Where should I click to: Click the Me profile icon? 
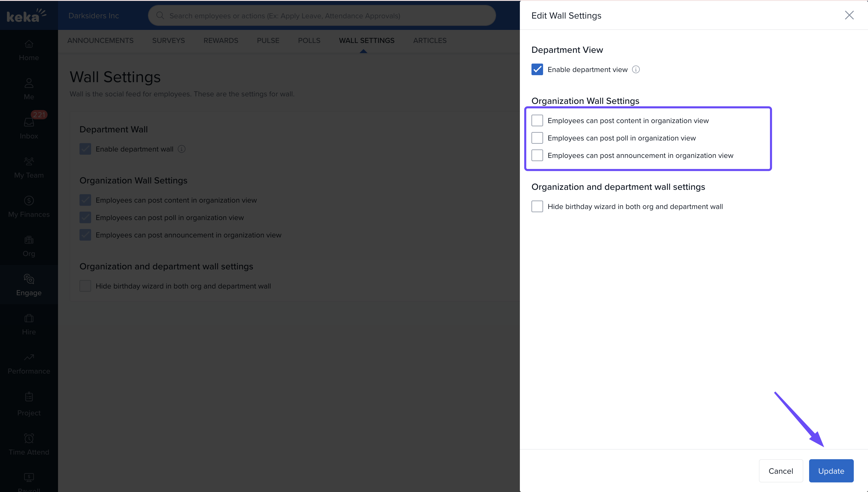click(29, 83)
